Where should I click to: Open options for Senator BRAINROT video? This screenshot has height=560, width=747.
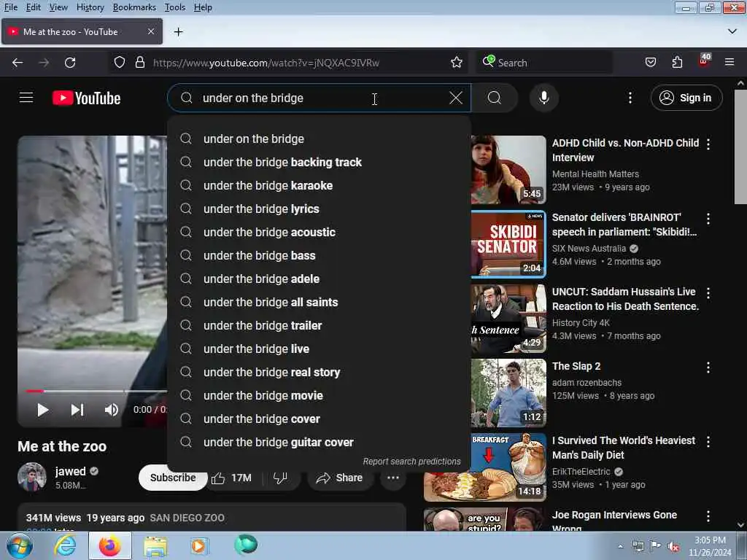click(708, 219)
